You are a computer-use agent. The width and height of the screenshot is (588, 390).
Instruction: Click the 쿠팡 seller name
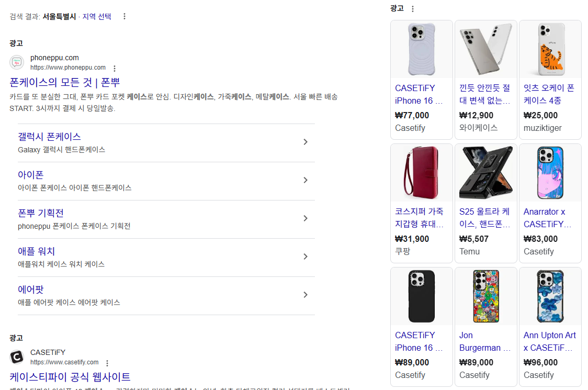403,251
